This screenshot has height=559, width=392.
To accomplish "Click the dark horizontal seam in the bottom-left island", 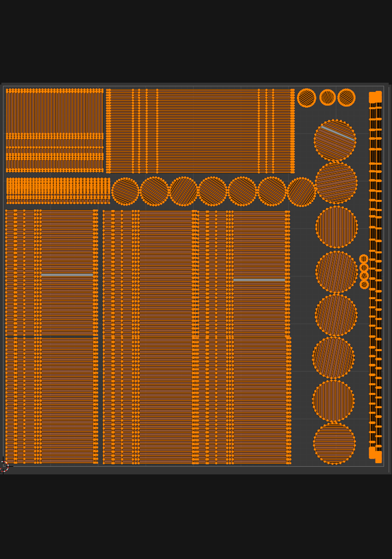I will 51,337.
